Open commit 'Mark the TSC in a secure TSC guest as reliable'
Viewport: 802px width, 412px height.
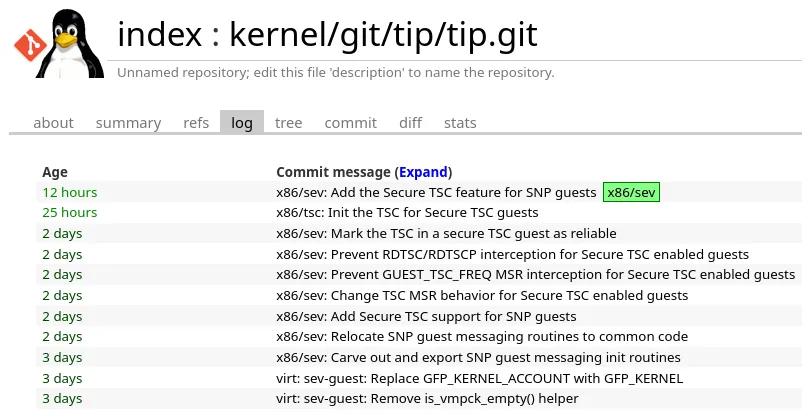[x=446, y=233]
